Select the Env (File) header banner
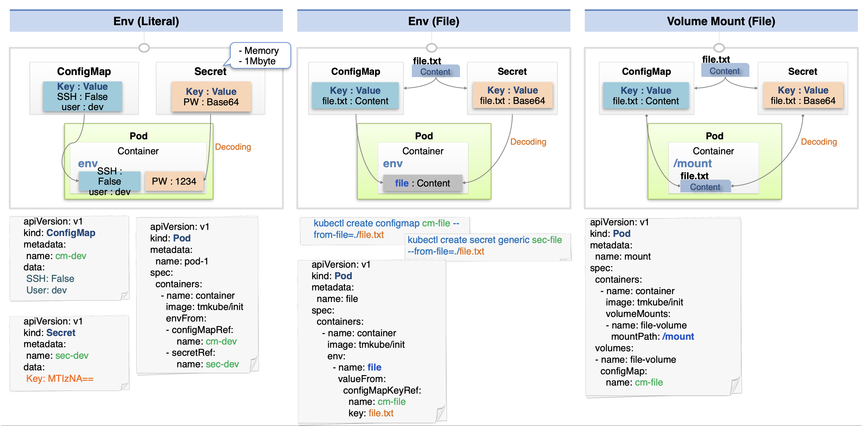 (433, 21)
